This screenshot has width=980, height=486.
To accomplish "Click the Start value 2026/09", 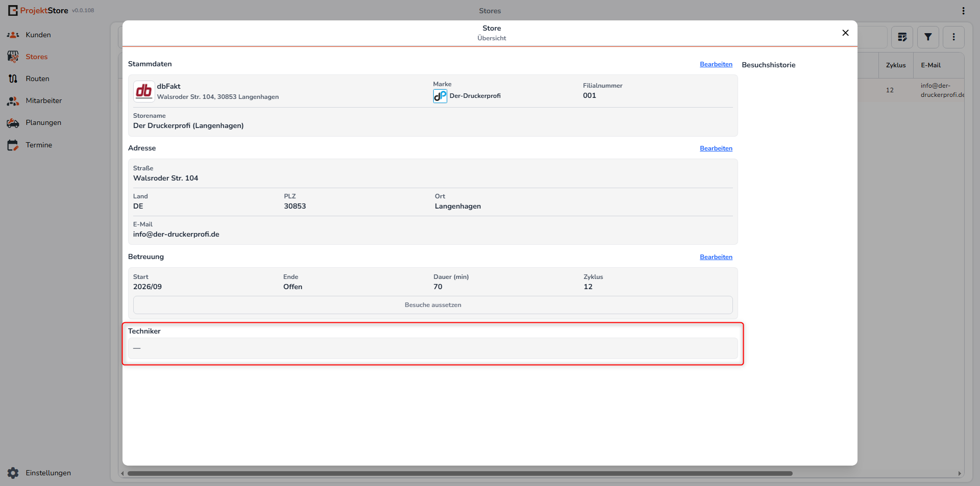I will click(x=148, y=287).
